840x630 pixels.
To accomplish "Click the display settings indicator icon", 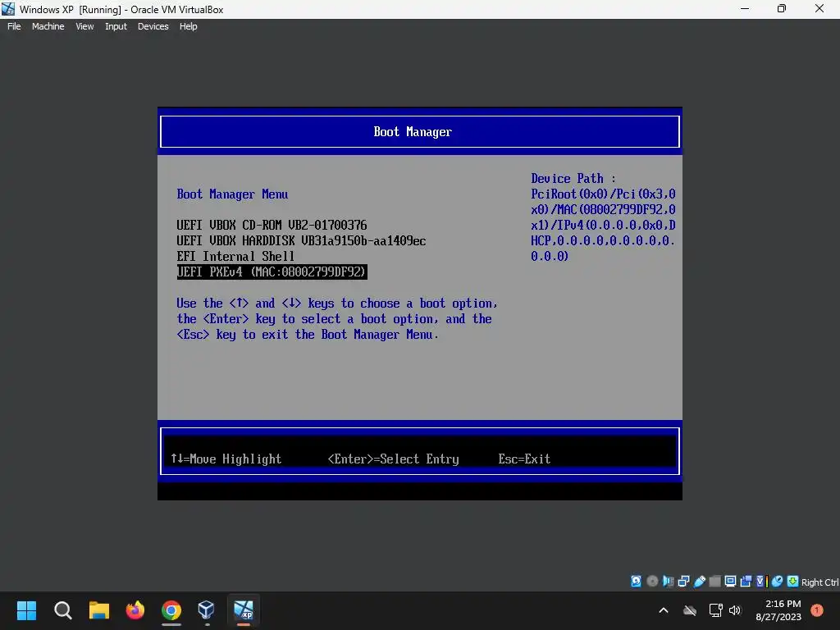I will (x=730, y=582).
